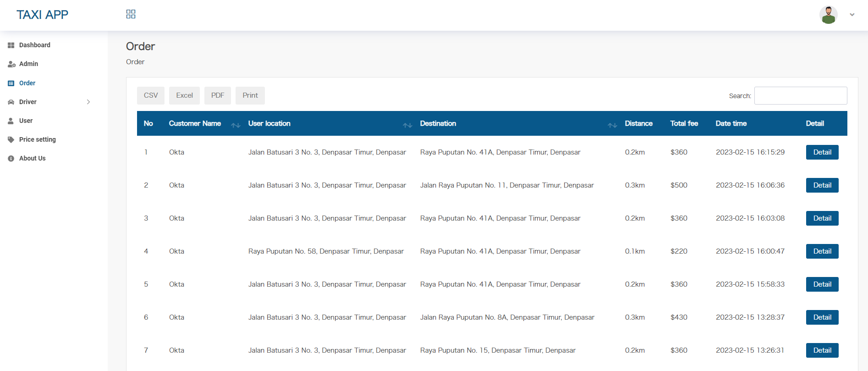Open Detail for order row 1
The width and height of the screenshot is (868, 371).
pyautogui.click(x=822, y=152)
